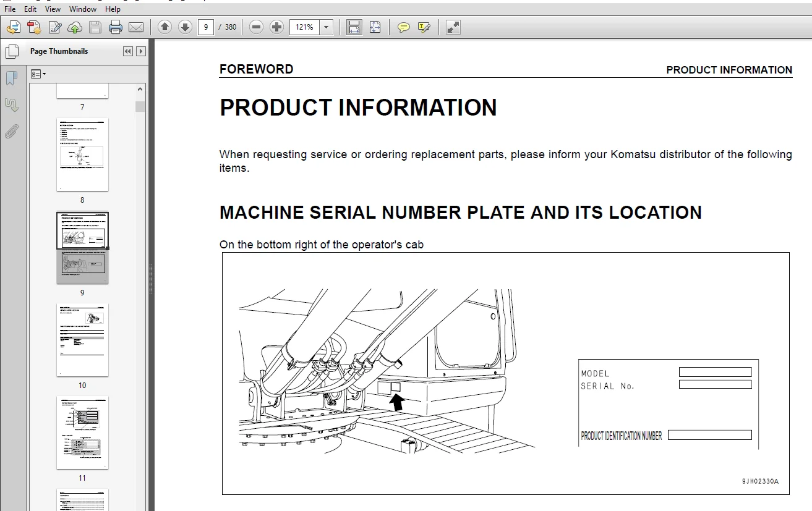Open the Edit menu
Screen dimensions: 812x511
(30, 9)
